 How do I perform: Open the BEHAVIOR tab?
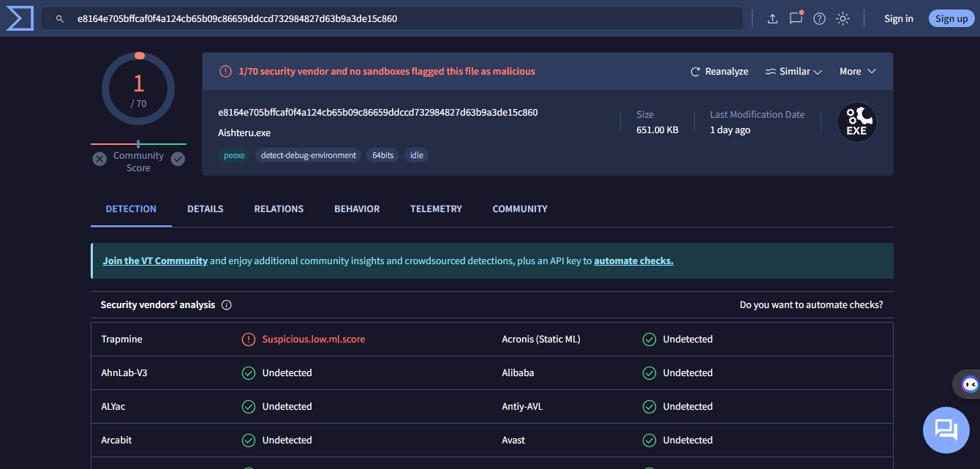[x=357, y=209]
